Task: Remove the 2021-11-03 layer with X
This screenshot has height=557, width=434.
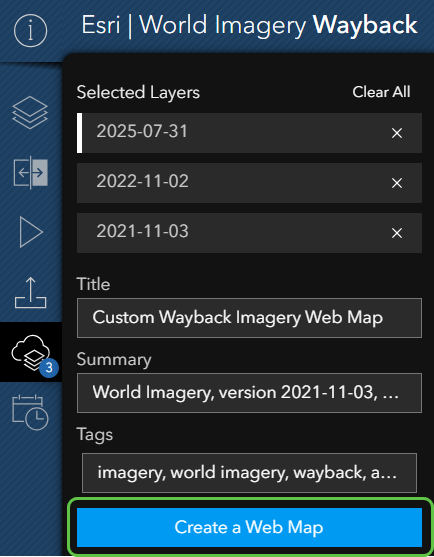Action: pyautogui.click(x=397, y=233)
